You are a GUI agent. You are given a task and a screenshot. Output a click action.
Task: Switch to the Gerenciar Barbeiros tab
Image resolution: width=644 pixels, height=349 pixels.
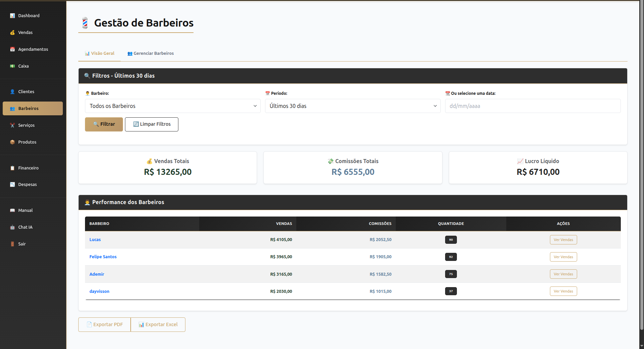pyautogui.click(x=151, y=53)
